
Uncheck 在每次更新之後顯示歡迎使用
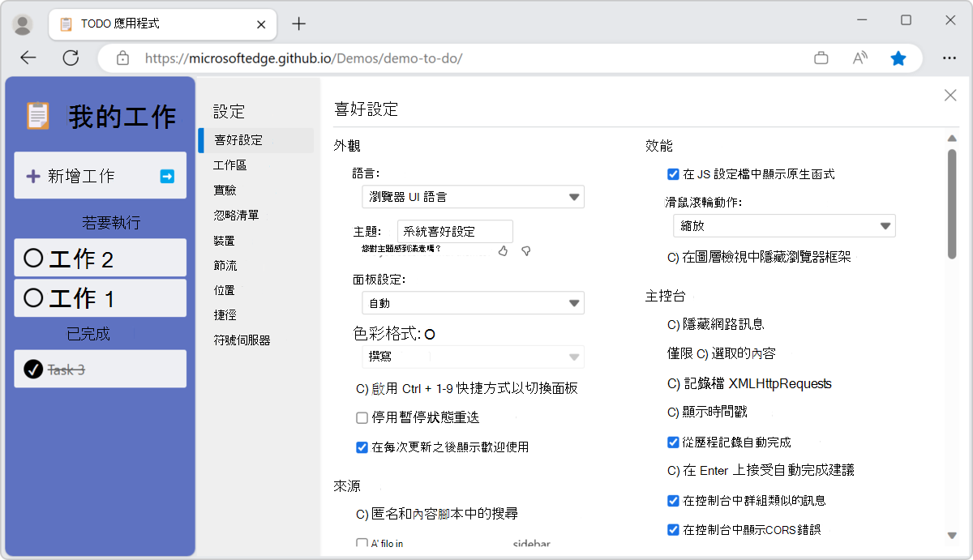click(362, 447)
